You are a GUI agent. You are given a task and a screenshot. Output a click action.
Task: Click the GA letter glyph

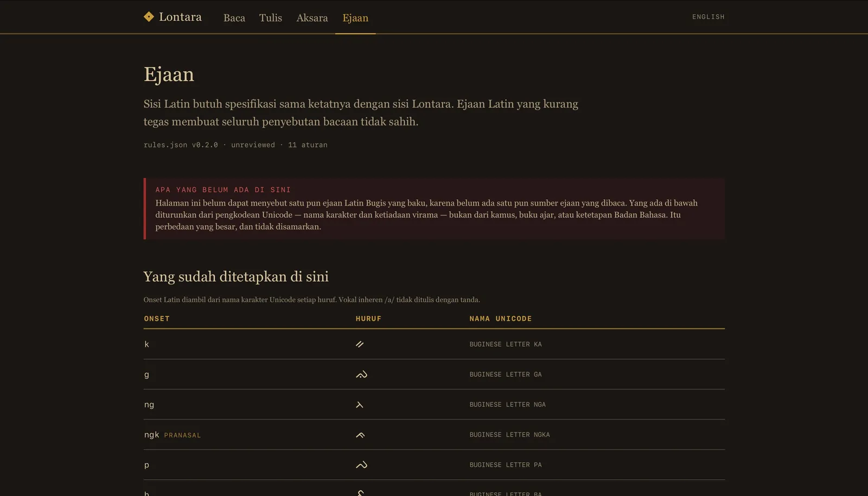click(361, 374)
